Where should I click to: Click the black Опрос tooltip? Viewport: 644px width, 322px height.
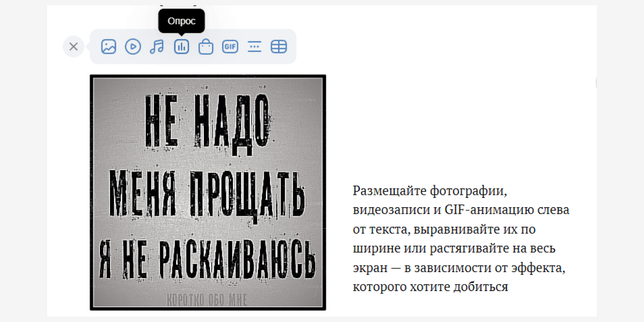point(181,21)
